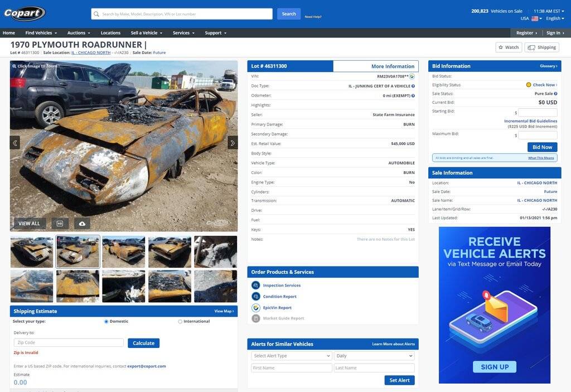Open the Select Alert Type dropdown
Viewport: 571px width, 392px height.
click(x=292, y=356)
